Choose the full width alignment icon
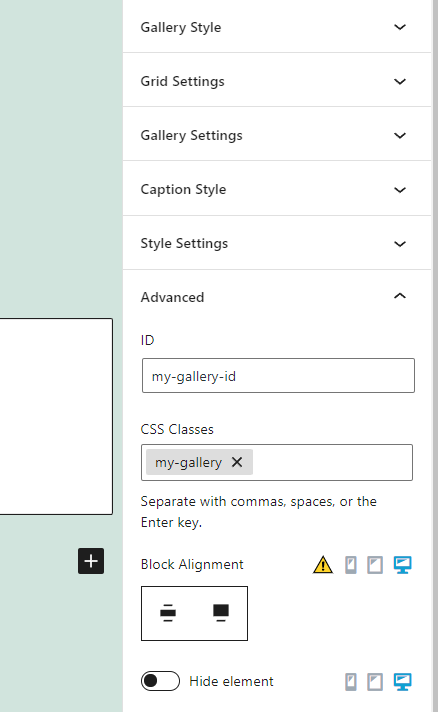 [x=221, y=613]
